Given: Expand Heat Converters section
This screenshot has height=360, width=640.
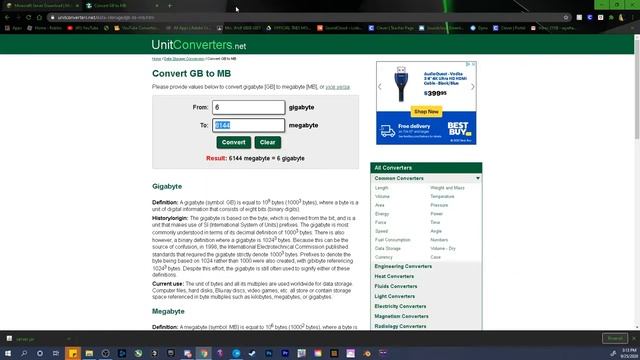Looking at the screenshot, I should pyautogui.click(x=394, y=276).
